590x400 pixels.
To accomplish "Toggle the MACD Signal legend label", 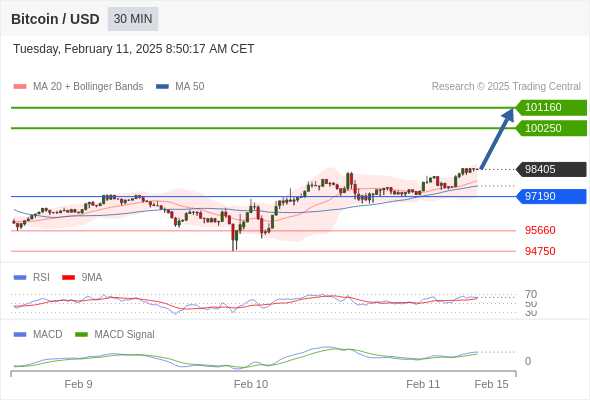I will pos(124,335).
